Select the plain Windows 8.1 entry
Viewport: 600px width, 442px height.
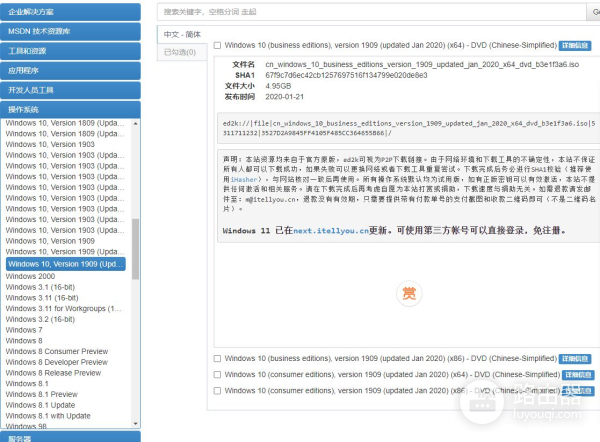[27, 383]
